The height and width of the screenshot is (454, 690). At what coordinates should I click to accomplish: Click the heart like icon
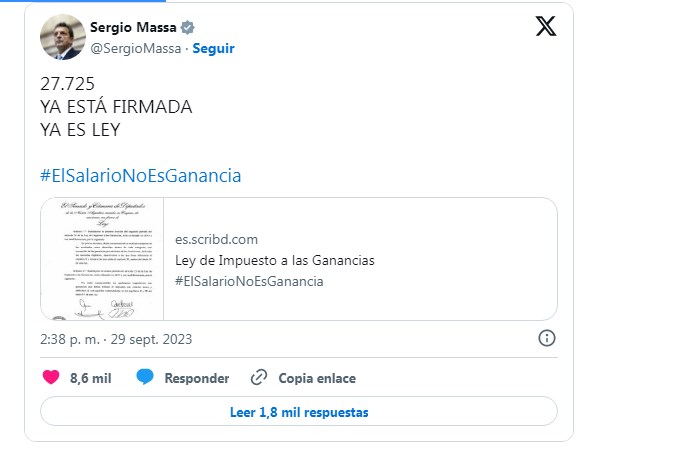pyautogui.click(x=51, y=378)
